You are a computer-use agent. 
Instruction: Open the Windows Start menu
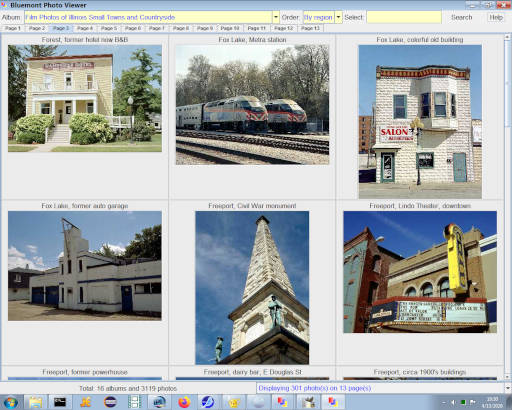click(10, 402)
